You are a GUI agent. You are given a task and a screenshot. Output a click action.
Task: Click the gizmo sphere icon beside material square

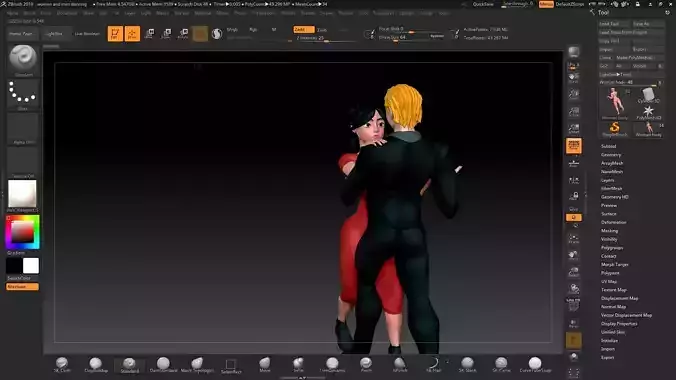(217, 34)
